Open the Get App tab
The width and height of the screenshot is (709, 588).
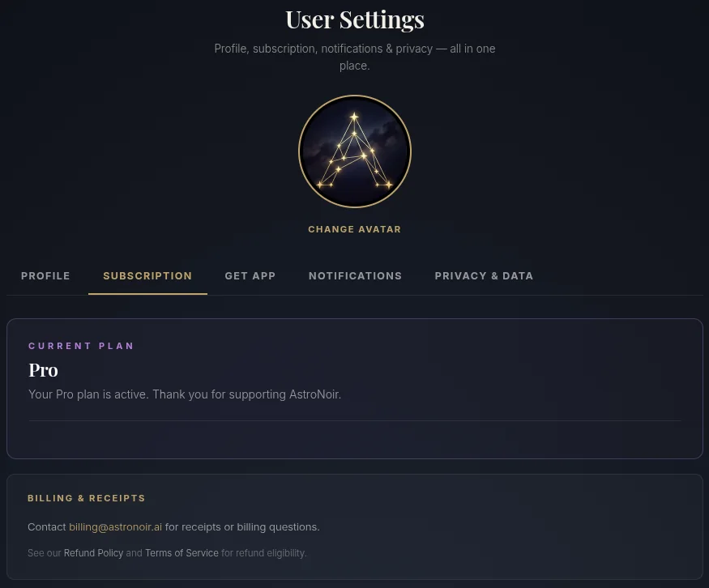click(x=250, y=275)
